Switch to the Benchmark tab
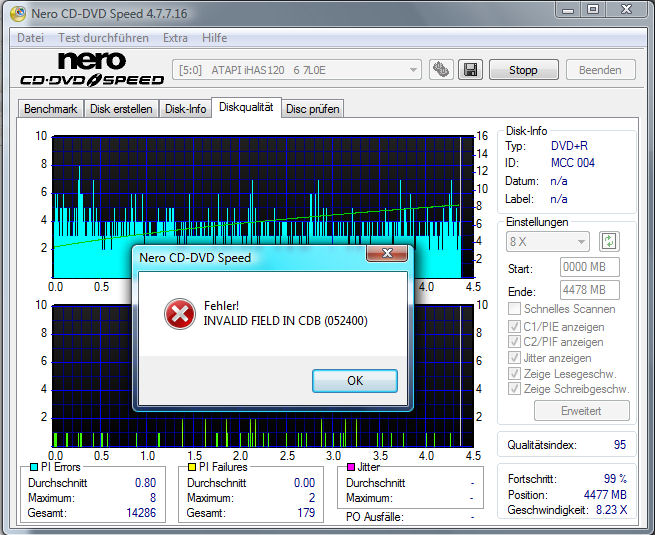 click(x=50, y=108)
